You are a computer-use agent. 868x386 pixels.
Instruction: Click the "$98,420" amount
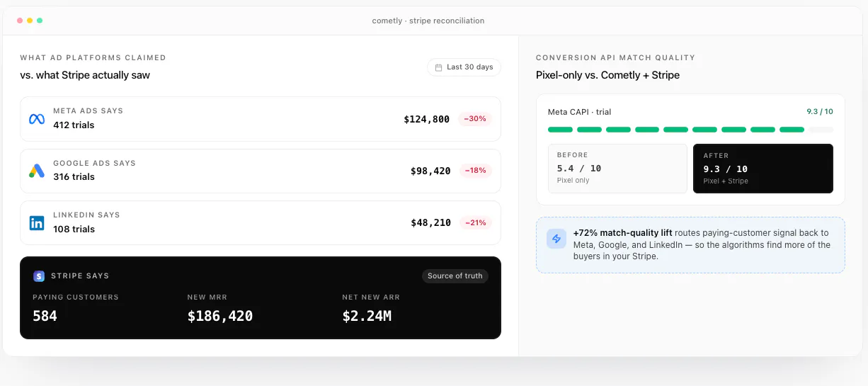coord(430,171)
